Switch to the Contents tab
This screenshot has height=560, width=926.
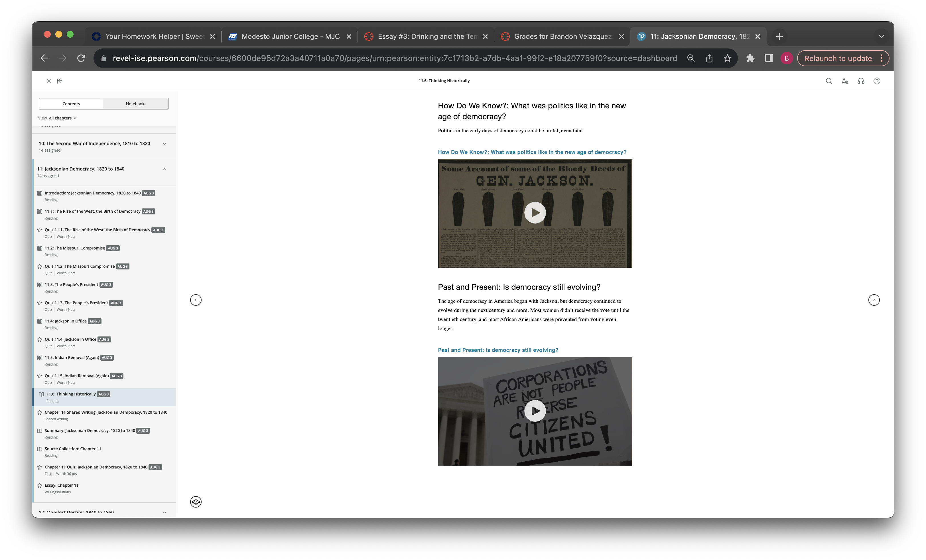pyautogui.click(x=71, y=104)
